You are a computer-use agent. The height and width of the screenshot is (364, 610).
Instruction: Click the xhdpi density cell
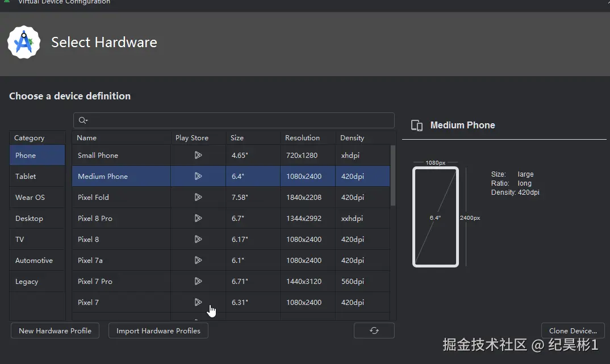click(363, 155)
